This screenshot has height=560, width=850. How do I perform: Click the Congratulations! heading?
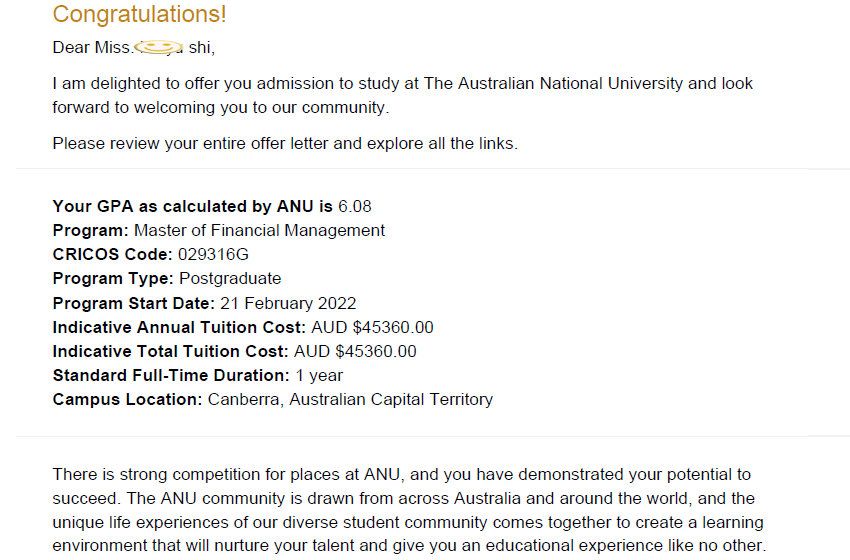click(x=139, y=14)
